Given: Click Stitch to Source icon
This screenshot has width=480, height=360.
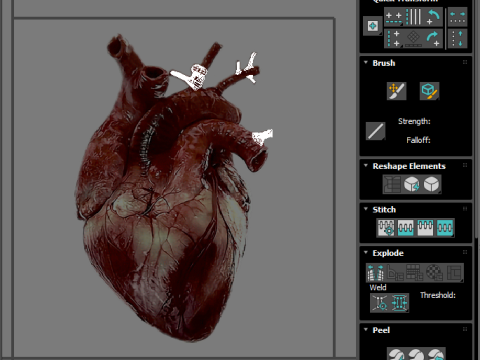Looking at the screenshot, I should [x=425, y=228].
